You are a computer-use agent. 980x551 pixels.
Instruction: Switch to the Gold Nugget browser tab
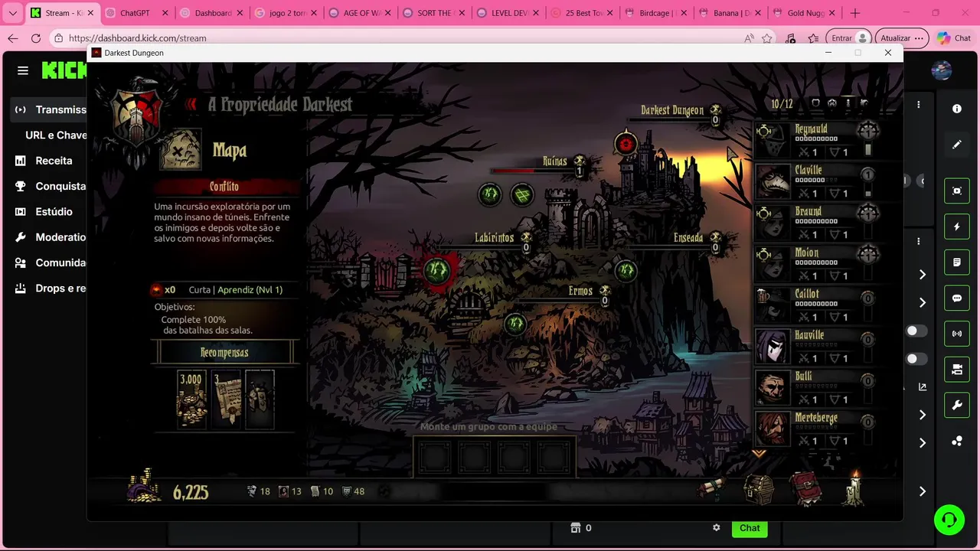[806, 13]
